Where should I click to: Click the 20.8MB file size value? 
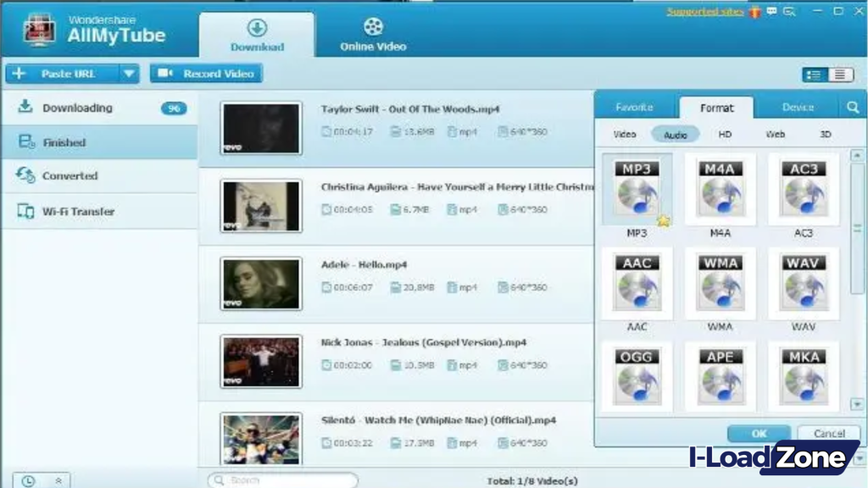(419, 287)
